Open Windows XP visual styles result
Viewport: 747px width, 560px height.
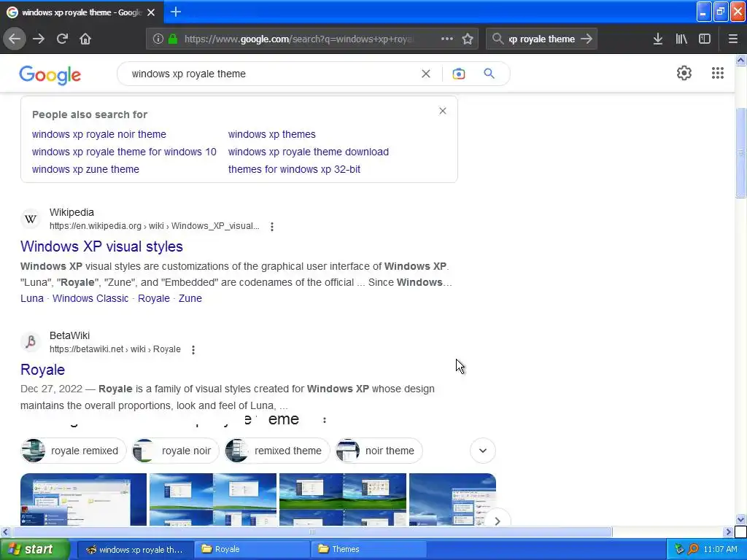click(101, 246)
